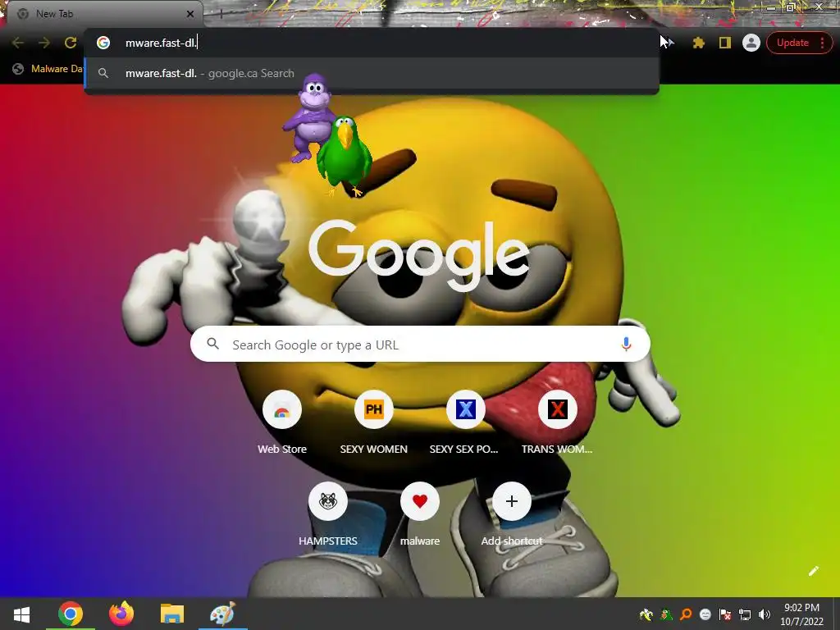Open the Extensions puzzle-piece icon
This screenshot has width=840, height=630.
pos(698,43)
